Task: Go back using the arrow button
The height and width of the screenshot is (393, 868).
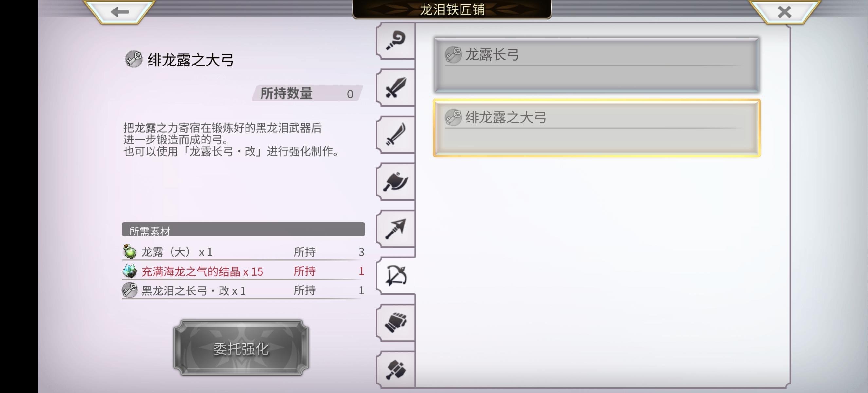Action: tap(119, 12)
